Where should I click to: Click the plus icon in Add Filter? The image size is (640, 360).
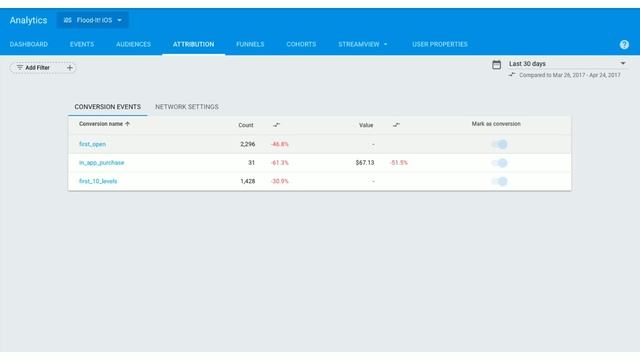pyautogui.click(x=70, y=68)
